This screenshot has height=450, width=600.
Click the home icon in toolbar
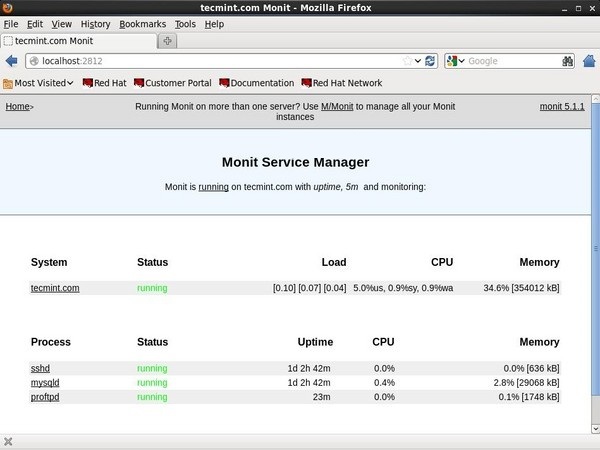[x=589, y=61]
